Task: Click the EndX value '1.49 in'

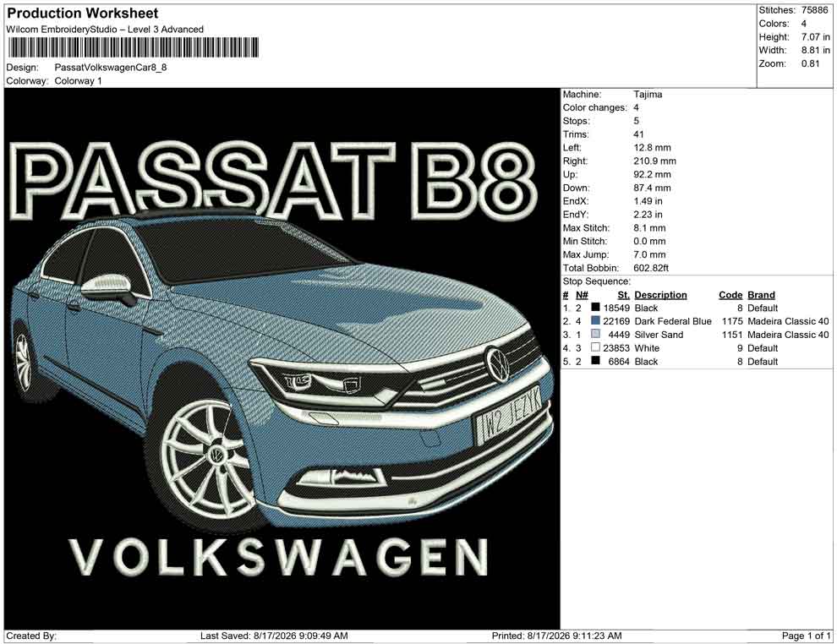Action: pyautogui.click(x=648, y=201)
